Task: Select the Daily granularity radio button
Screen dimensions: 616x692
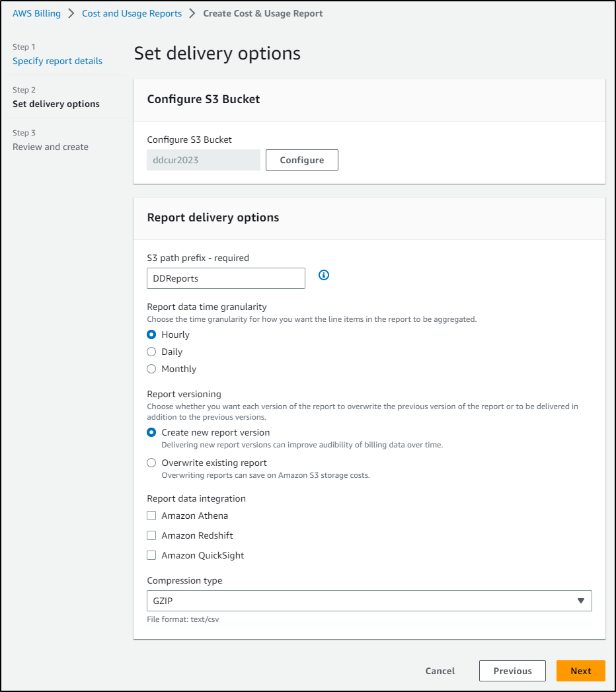Action: 151,352
